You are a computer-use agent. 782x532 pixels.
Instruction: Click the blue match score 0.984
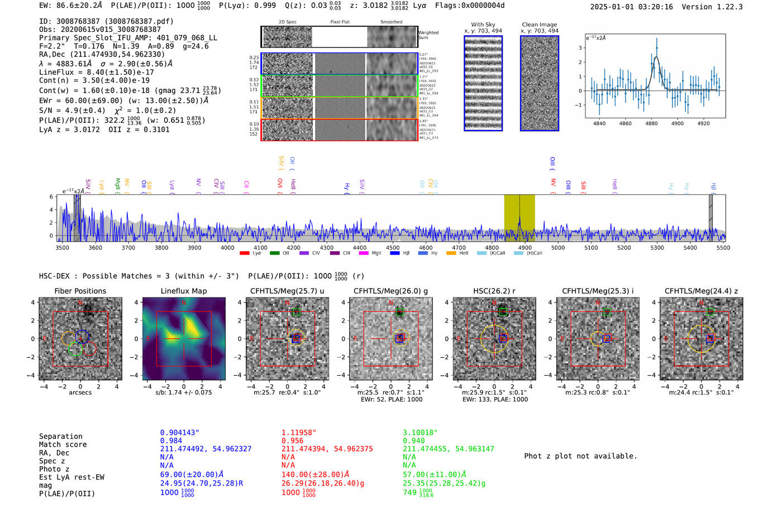pos(171,441)
